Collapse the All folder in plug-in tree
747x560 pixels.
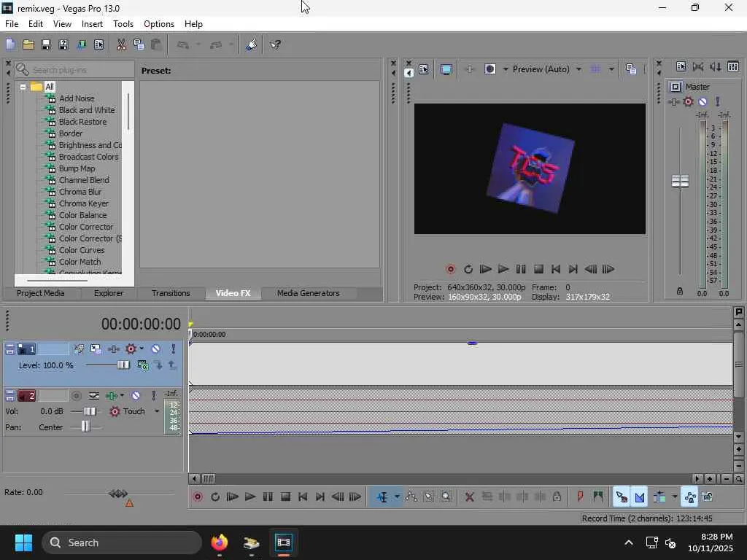click(x=23, y=87)
